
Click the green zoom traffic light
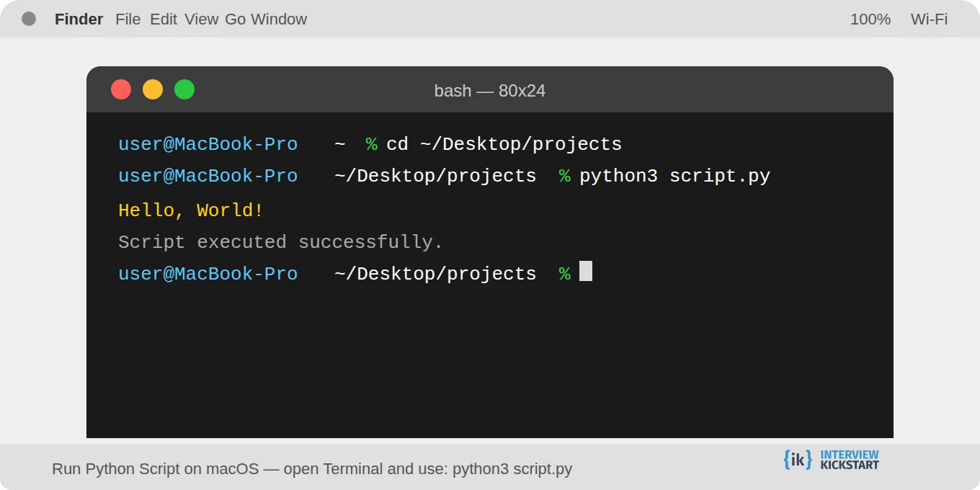coord(184,89)
